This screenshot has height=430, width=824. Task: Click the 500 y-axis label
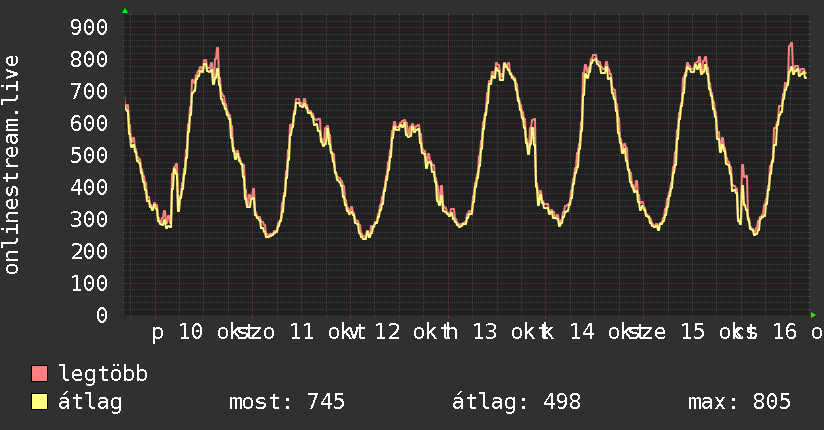point(89,155)
